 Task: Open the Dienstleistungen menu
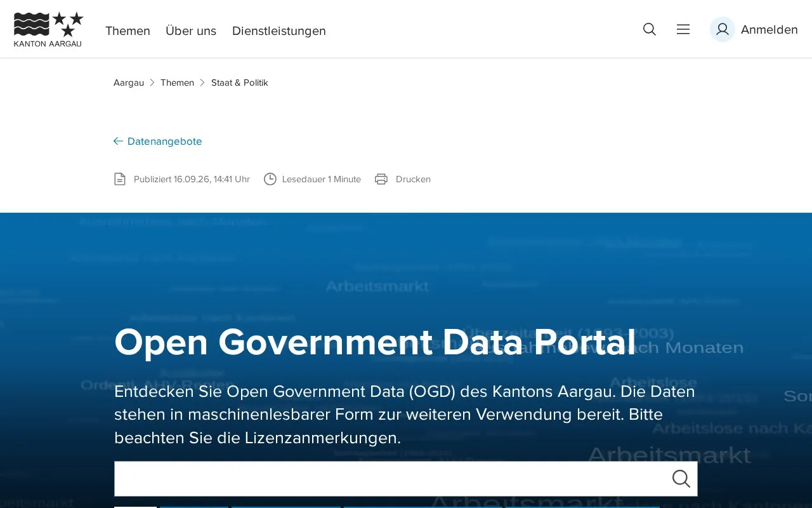[279, 30]
